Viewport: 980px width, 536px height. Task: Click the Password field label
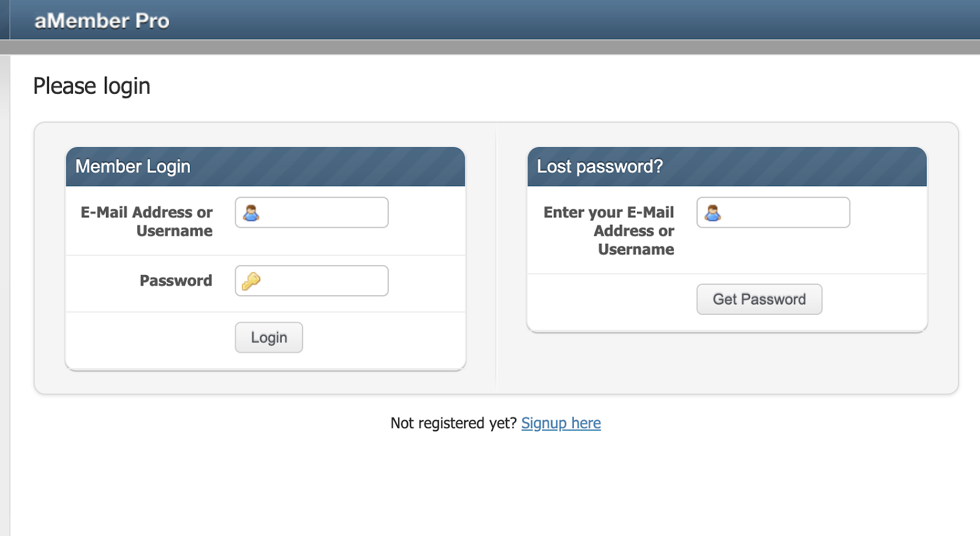coord(176,281)
